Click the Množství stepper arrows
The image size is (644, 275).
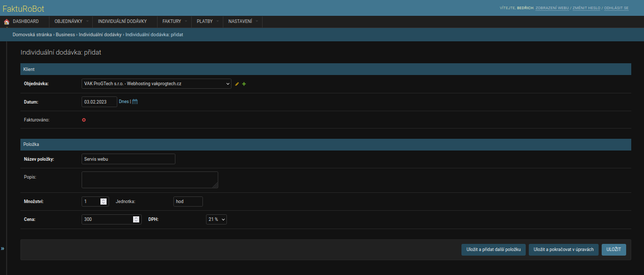point(104,202)
